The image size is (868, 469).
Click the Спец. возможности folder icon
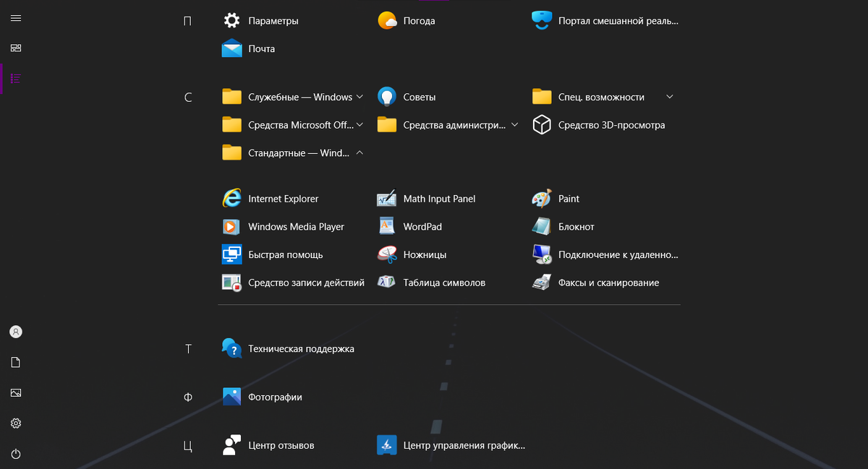point(542,97)
